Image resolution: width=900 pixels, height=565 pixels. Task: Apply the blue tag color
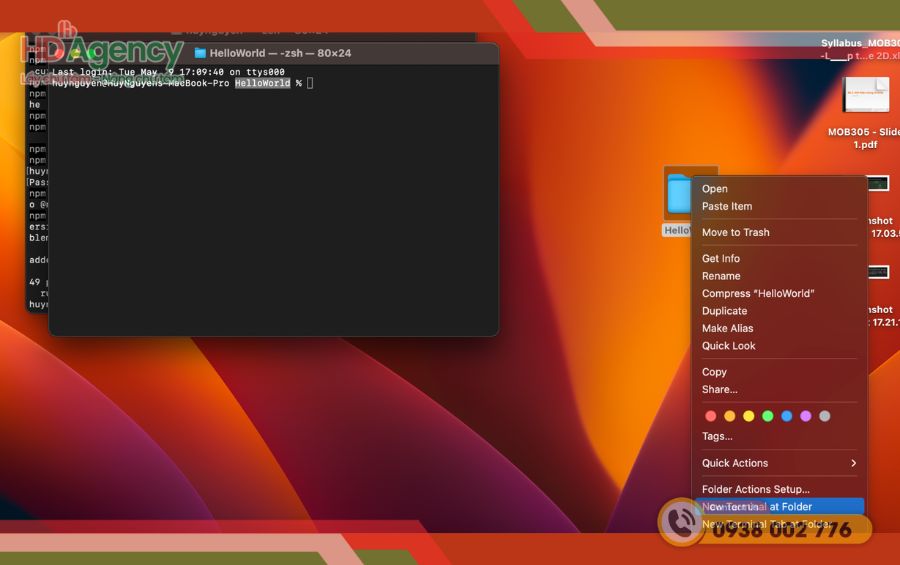787,416
